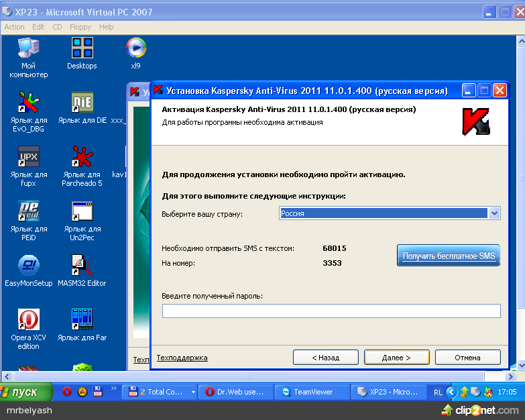Click Kaspersky icon in installer title bar

(x=158, y=91)
